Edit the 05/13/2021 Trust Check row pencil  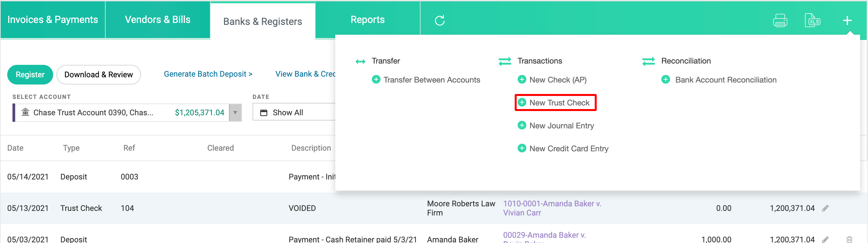(825, 208)
